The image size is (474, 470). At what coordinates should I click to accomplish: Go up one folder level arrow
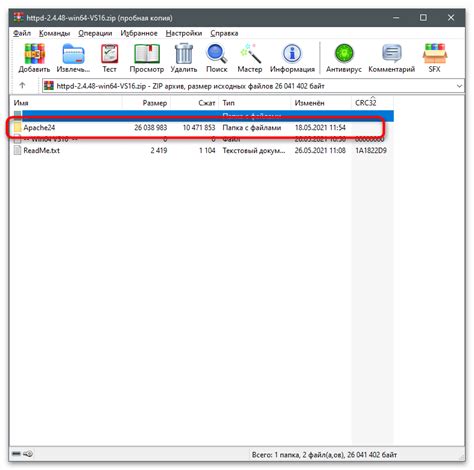pos(22,86)
